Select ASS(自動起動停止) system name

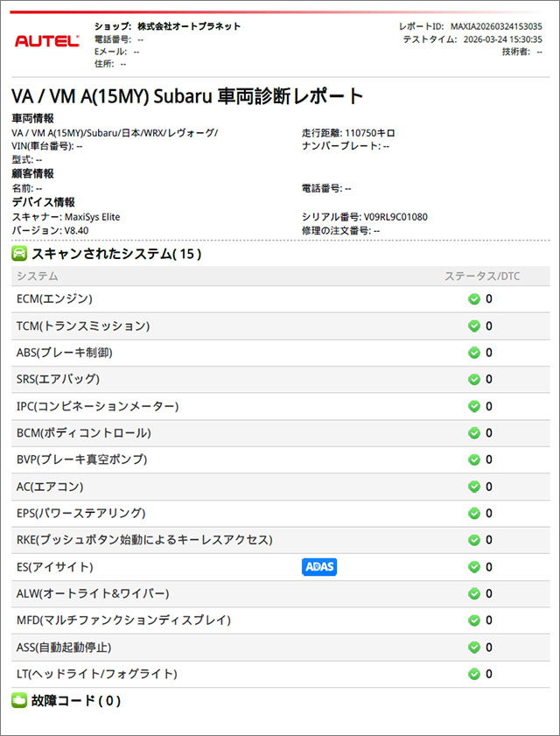click(64, 648)
